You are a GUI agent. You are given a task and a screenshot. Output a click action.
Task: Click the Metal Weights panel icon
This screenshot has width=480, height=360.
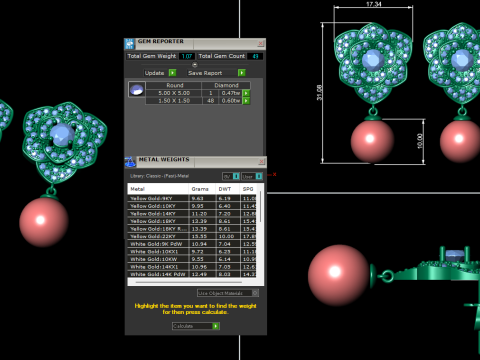pos(130,162)
